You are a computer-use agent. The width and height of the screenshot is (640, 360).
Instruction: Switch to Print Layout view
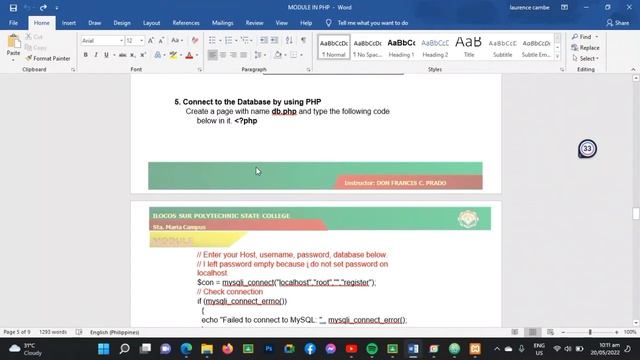click(x=533, y=332)
